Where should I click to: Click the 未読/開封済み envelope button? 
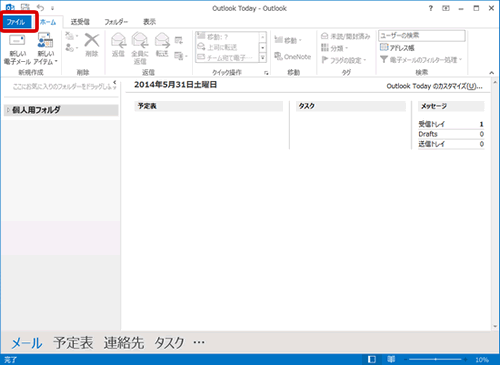345,36
